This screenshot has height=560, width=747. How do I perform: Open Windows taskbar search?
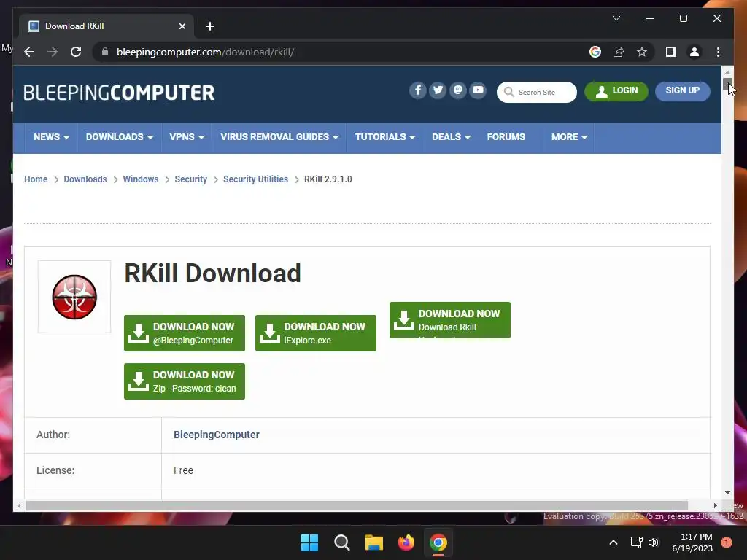coord(341,542)
